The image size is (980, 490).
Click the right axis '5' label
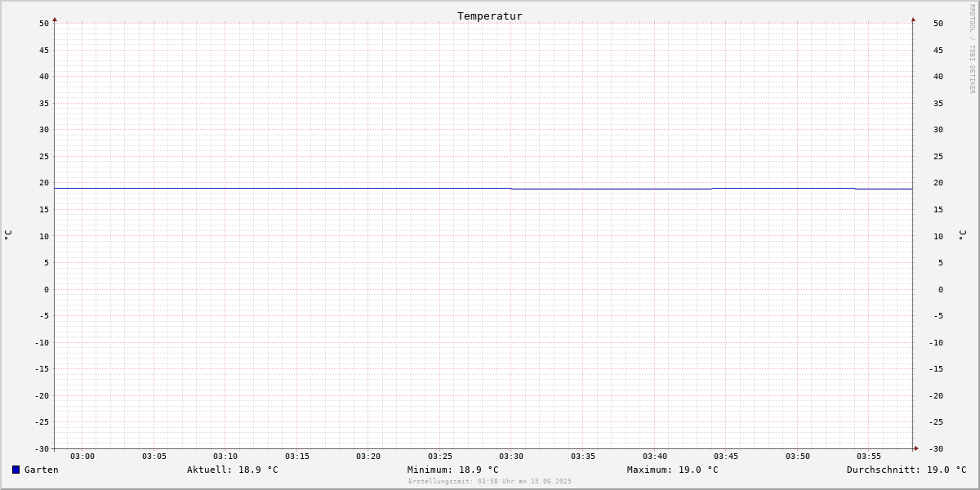coord(940,262)
